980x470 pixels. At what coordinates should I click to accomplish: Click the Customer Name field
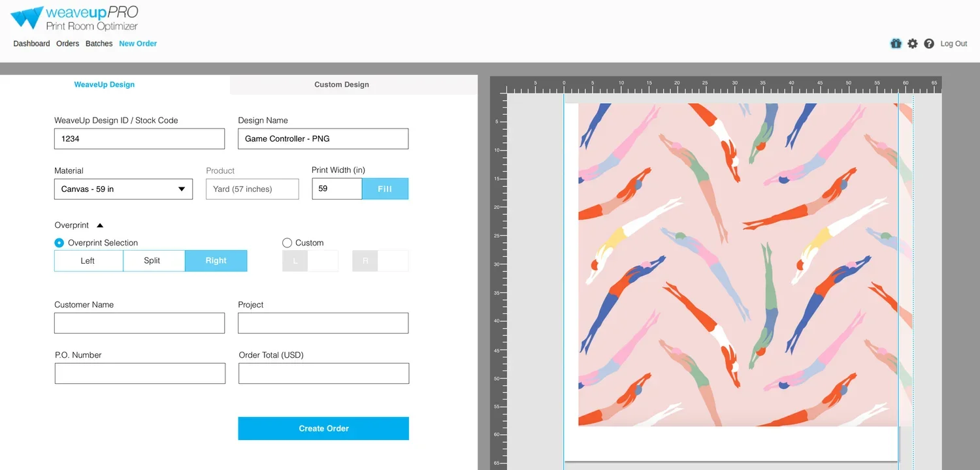click(x=139, y=323)
